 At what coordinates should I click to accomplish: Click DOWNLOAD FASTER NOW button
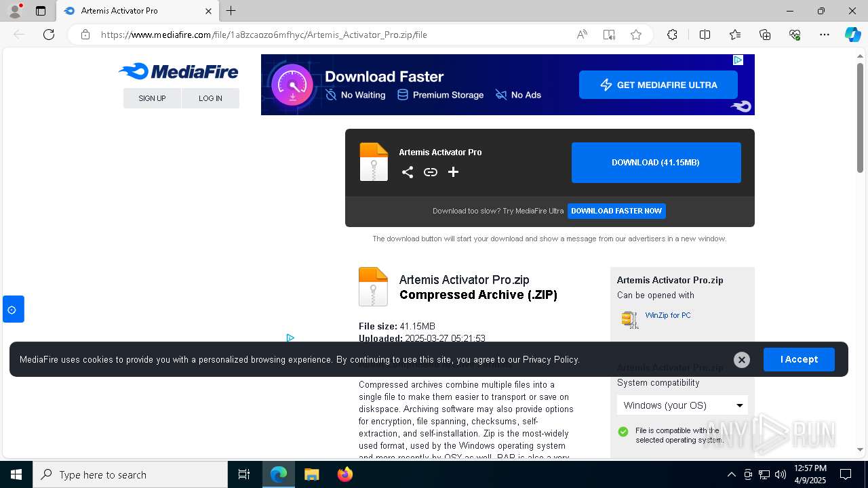click(x=616, y=211)
